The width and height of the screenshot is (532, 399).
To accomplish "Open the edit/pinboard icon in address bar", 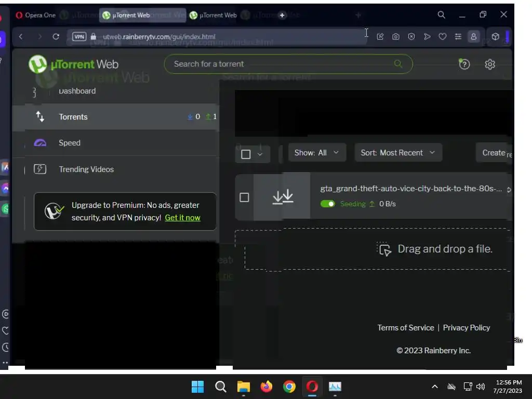I will coord(380,37).
